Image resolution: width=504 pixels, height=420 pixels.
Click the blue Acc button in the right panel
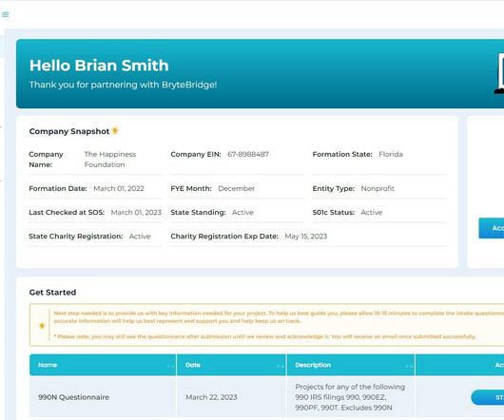492,228
